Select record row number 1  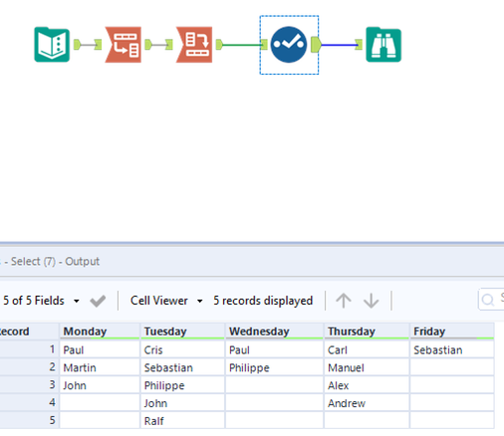[29, 349]
